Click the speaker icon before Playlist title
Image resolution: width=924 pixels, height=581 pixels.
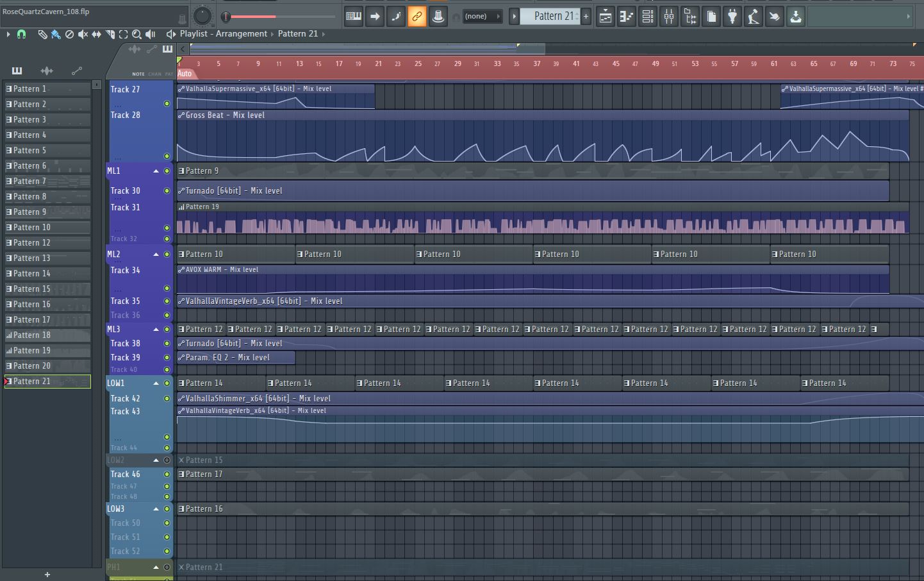click(x=170, y=34)
